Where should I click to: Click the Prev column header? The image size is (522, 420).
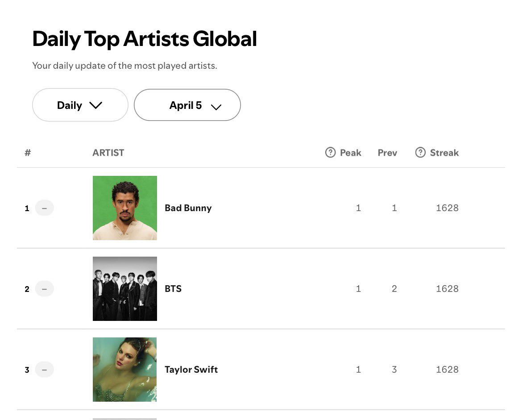[x=387, y=153]
